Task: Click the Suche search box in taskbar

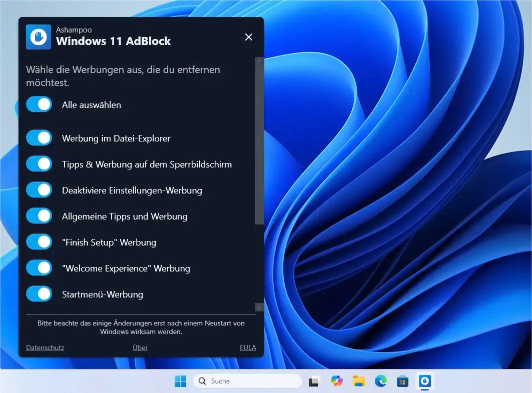Action: pyautogui.click(x=247, y=381)
